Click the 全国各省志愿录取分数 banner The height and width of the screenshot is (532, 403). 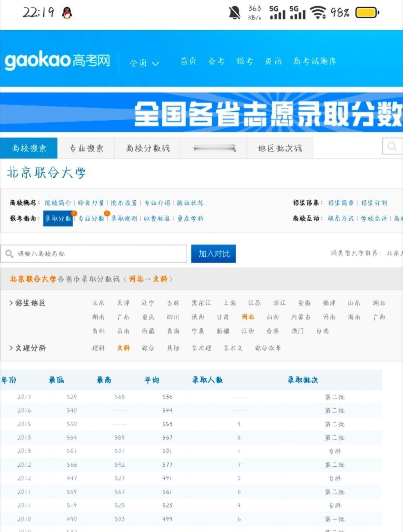point(201,112)
